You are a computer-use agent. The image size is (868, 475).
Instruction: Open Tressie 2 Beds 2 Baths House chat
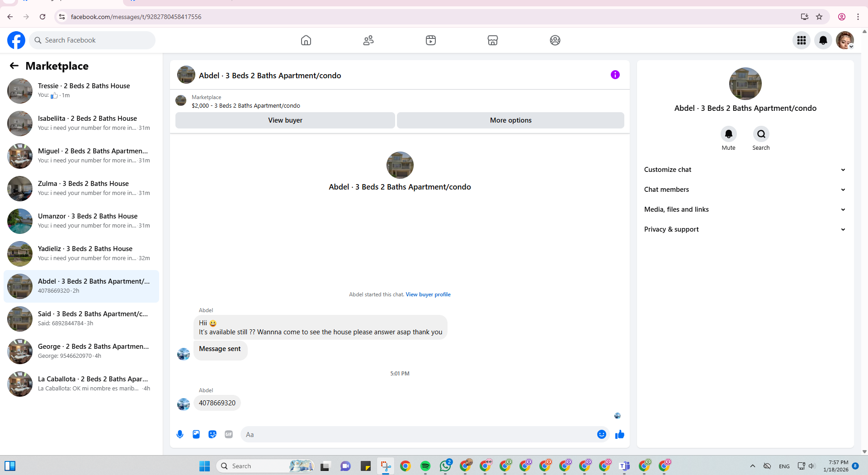[x=81, y=91]
